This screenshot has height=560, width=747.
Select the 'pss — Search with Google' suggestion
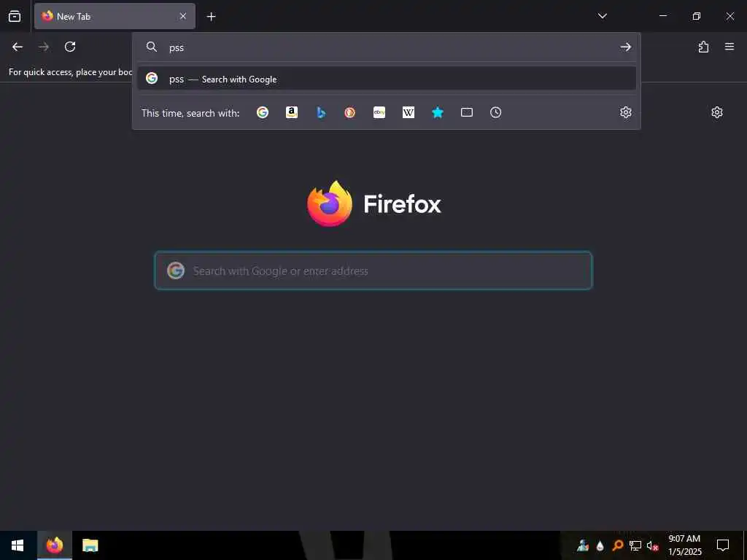[387, 79]
